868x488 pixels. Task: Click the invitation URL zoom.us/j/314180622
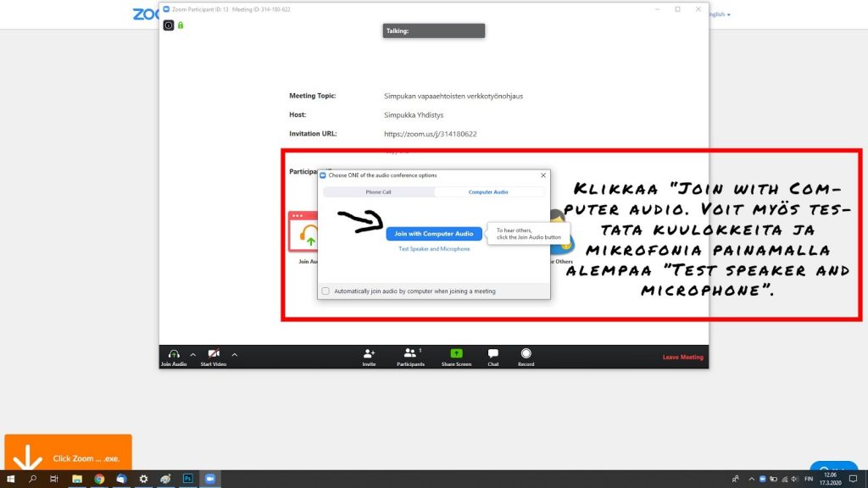pyautogui.click(x=430, y=134)
